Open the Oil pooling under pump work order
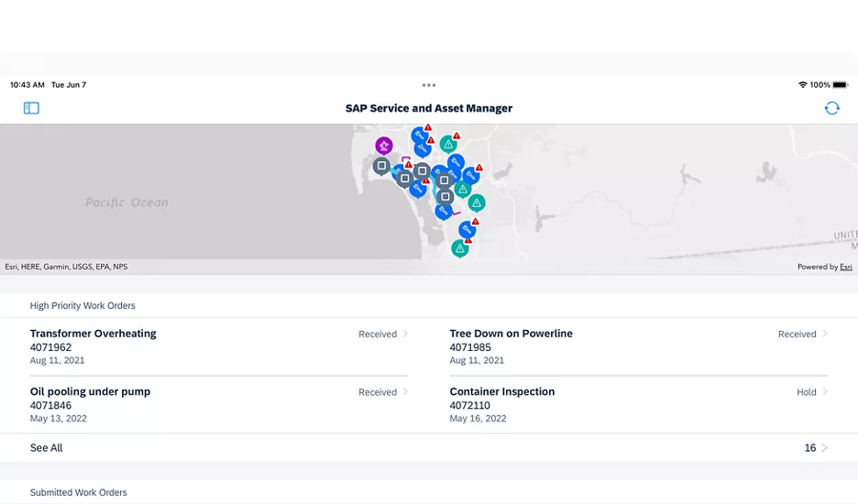This screenshot has height=504, width=858. click(x=219, y=404)
